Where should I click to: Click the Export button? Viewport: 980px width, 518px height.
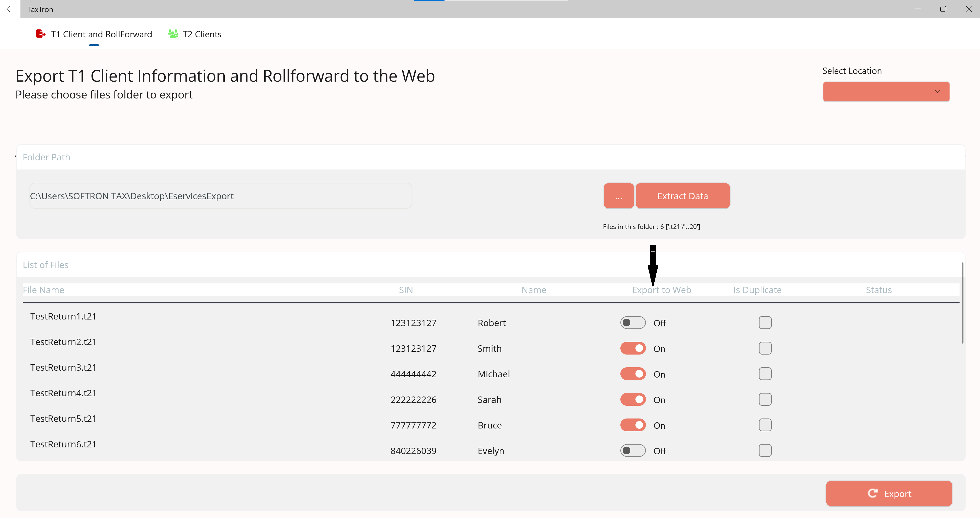click(889, 494)
